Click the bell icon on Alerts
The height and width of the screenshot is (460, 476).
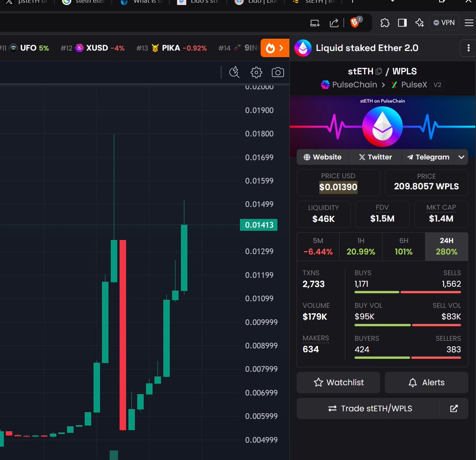tap(413, 383)
